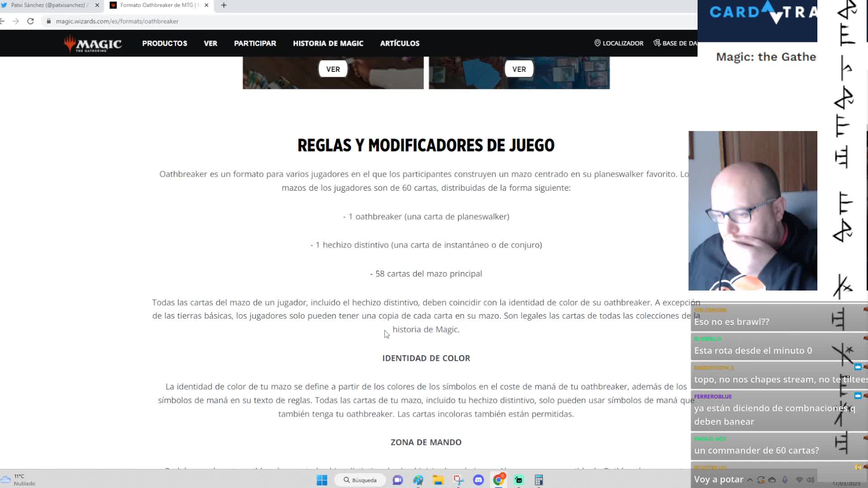Click the REGLAS Y MODIFICADORES DE JUEGO heading
The height and width of the screenshot is (488, 868).
pyautogui.click(x=426, y=145)
